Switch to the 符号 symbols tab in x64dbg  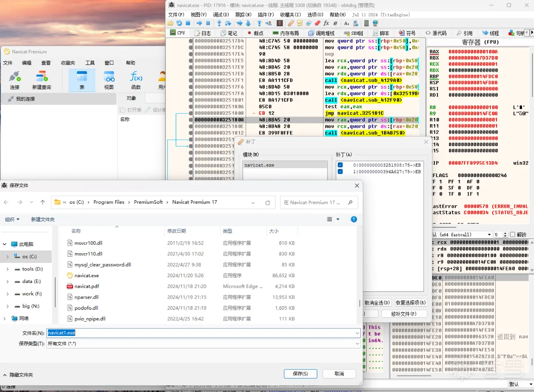tap(407, 33)
